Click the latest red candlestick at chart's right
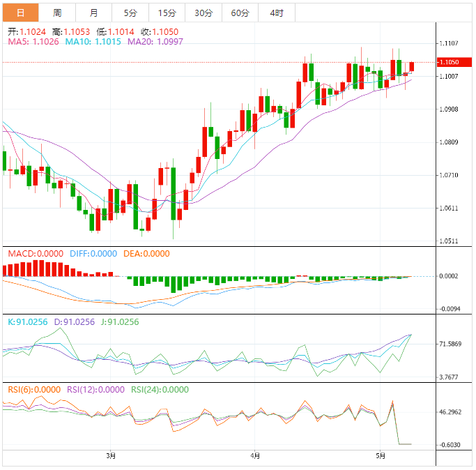 pyautogui.click(x=412, y=66)
